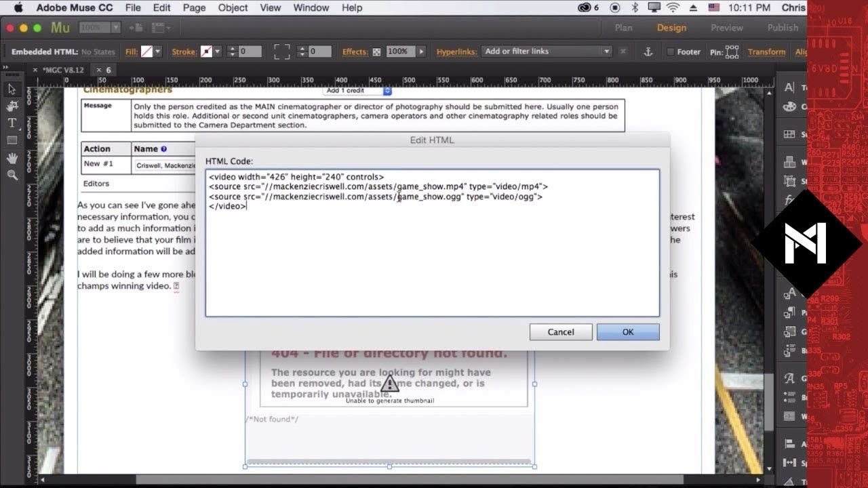Select the Zoom magnifier tool

(12, 175)
